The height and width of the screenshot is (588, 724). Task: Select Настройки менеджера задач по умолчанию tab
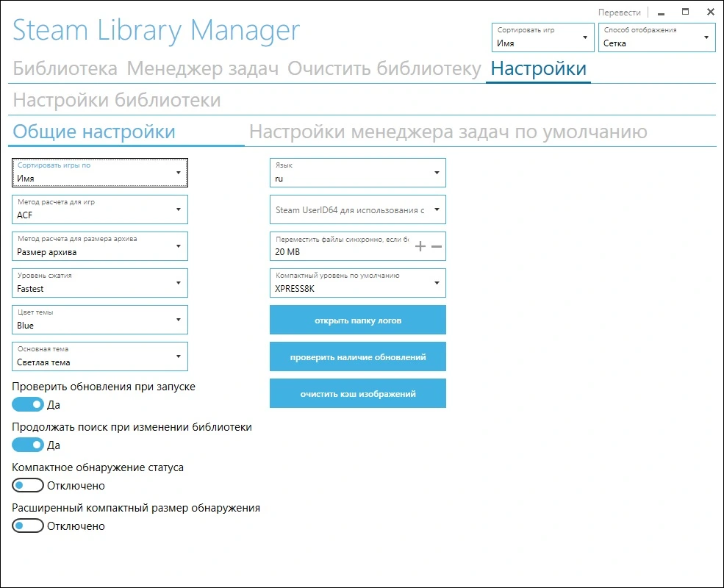tap(448, 132)
